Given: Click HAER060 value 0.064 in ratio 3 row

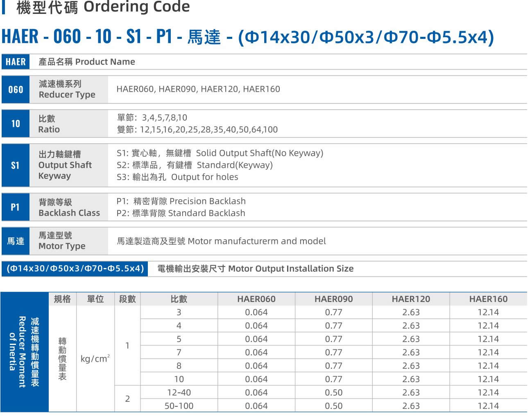Looking at the screenshot, I should point(256,313).
